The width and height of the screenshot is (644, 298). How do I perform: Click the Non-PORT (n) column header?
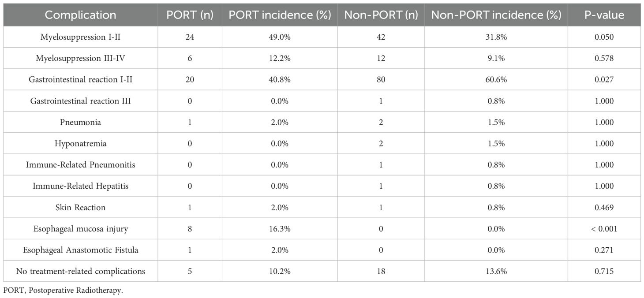pos(381,15)
